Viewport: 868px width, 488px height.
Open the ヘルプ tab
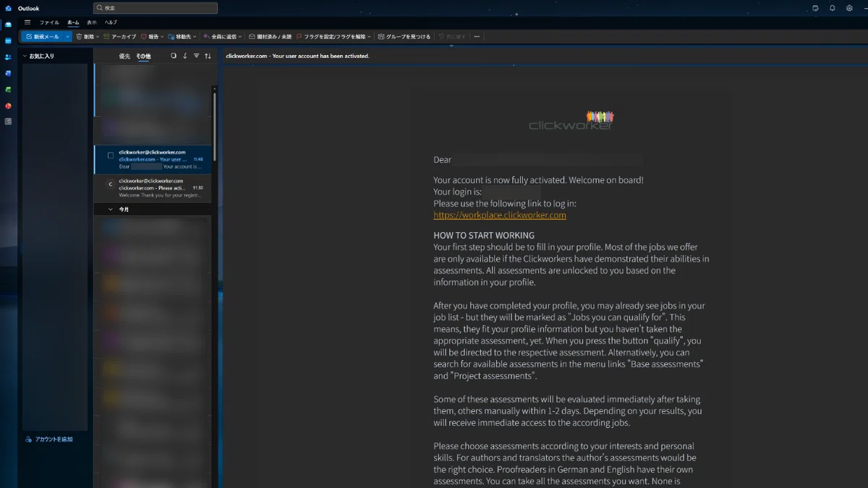pos(111,22)
